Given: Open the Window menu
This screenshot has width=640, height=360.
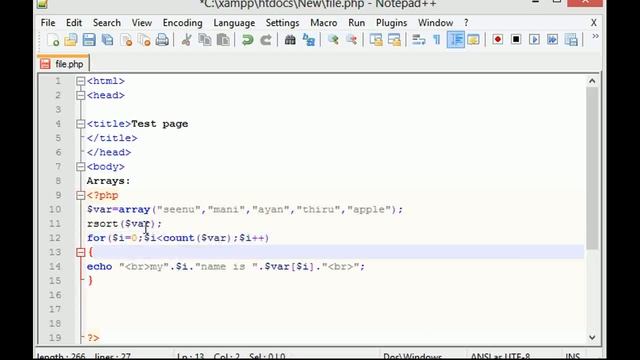Looking at the screenshot, I should [x=436, y=23].
